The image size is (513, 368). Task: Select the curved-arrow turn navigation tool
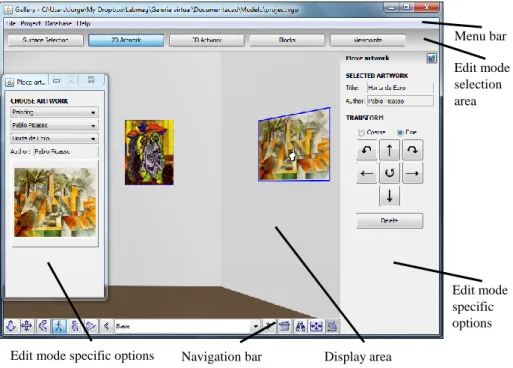43,326
